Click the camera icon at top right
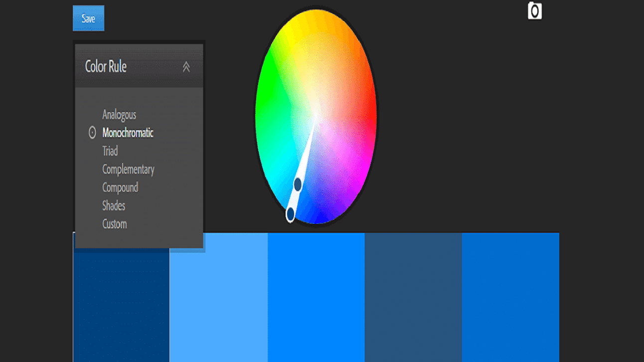This screenshot has height=362, width=644. pyautogui.click(x=534, y=11)
